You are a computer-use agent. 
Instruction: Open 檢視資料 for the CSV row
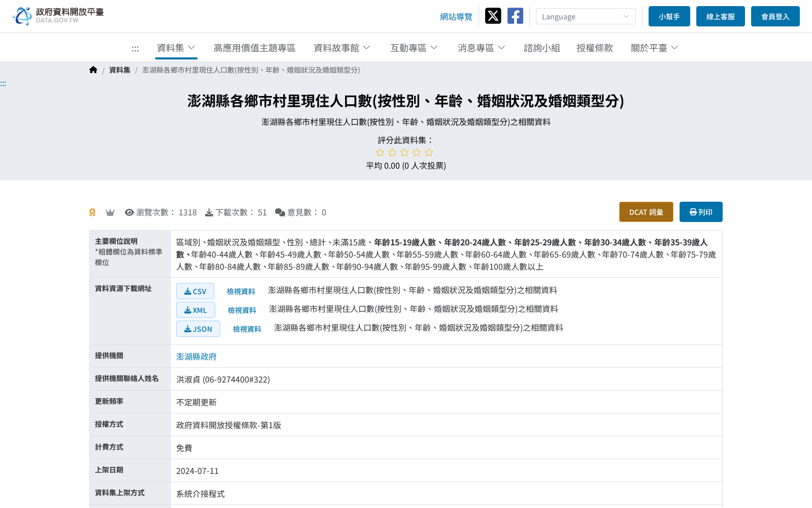241,292
